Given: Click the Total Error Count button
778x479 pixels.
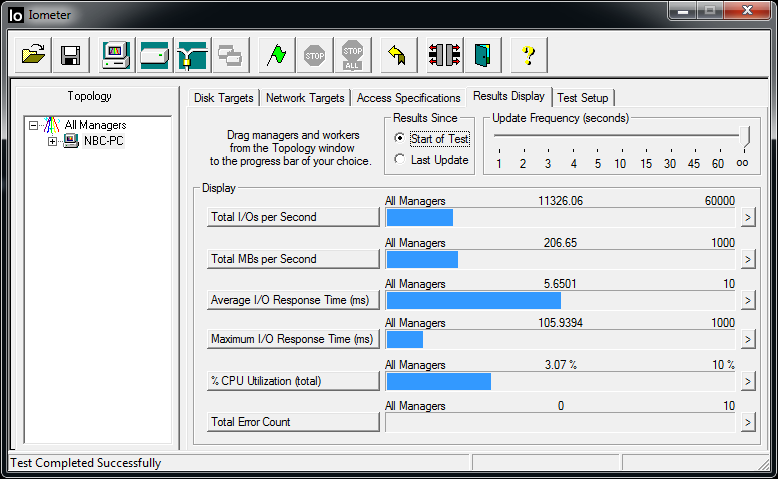Looking at the screenshot, I should pos(293,422).
